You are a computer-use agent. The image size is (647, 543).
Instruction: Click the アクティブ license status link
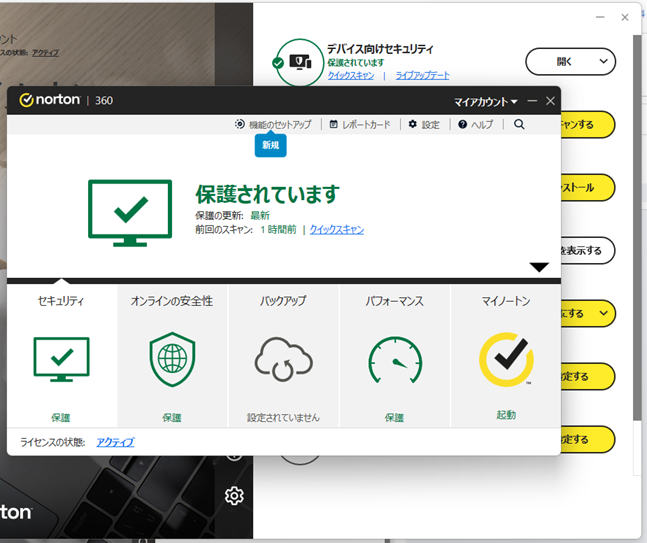pos(115,442)
